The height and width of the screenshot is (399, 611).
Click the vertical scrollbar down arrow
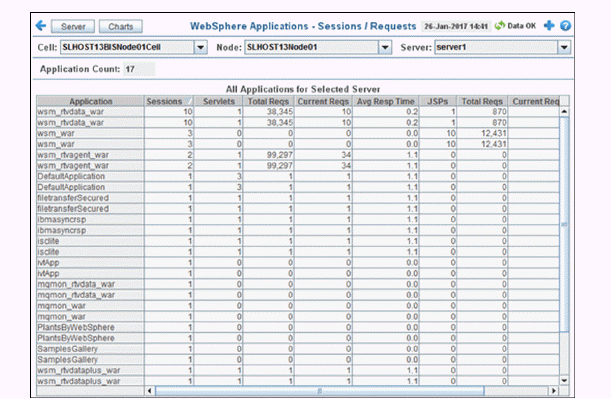[x=564, y=381]
